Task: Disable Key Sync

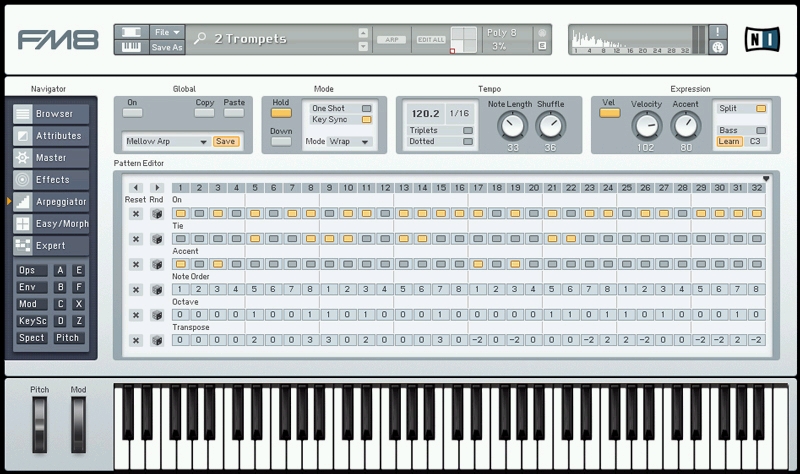Action: point(366,119)
